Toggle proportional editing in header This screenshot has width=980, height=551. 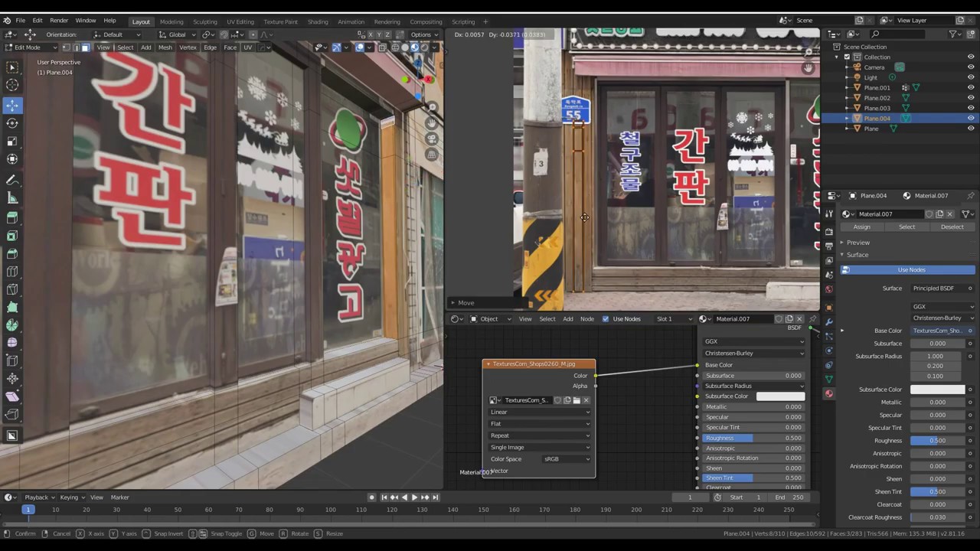coord(253,34)
